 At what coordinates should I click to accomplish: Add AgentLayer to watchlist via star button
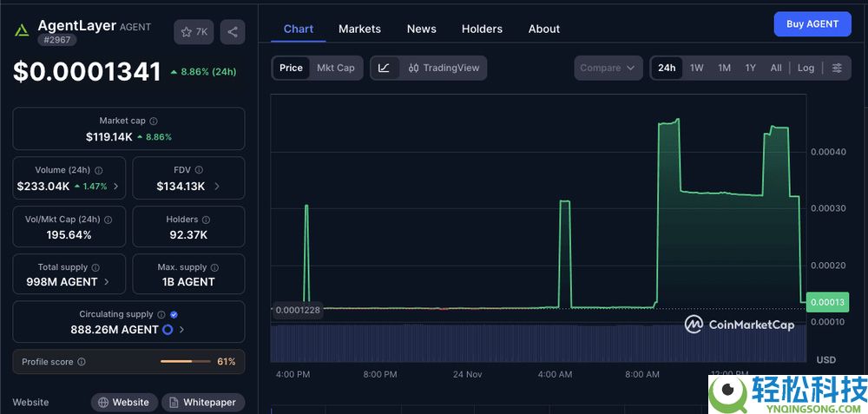point(194,32)
